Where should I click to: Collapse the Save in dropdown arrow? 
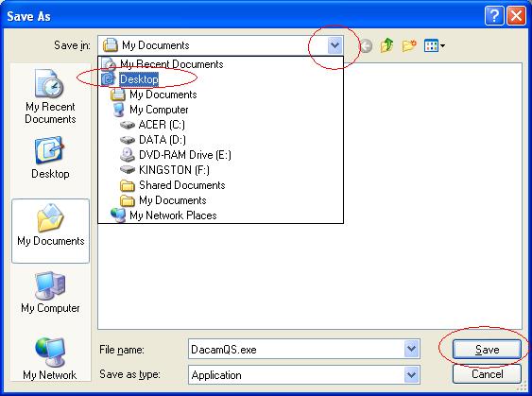pos(335,45)
